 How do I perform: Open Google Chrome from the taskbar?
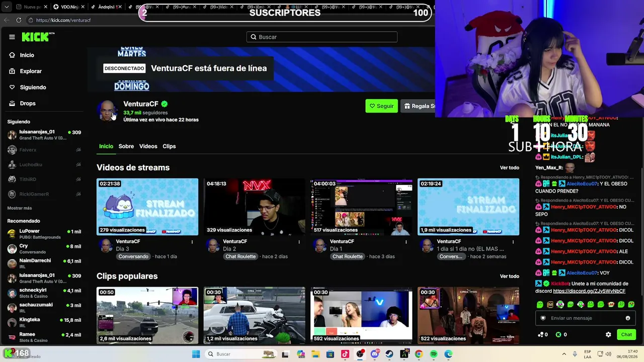[x=419, y=354]
